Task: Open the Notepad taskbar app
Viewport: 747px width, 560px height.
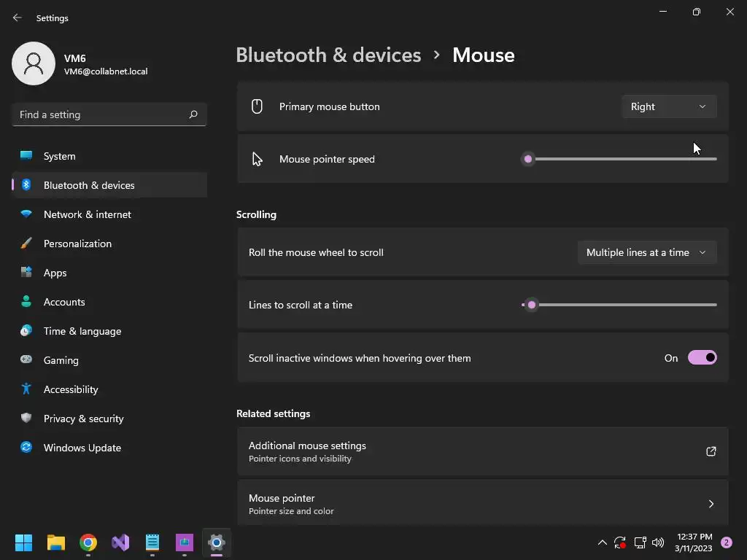Action: pyautogui.click(x=152, y=542)
